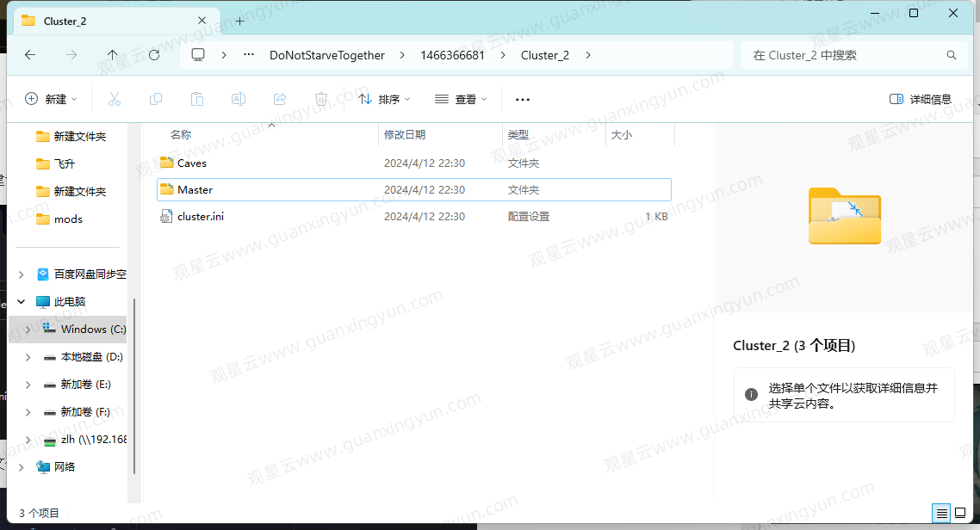Click the cut scissors icon
980x530 pixels.
click(x=115, y=99)
